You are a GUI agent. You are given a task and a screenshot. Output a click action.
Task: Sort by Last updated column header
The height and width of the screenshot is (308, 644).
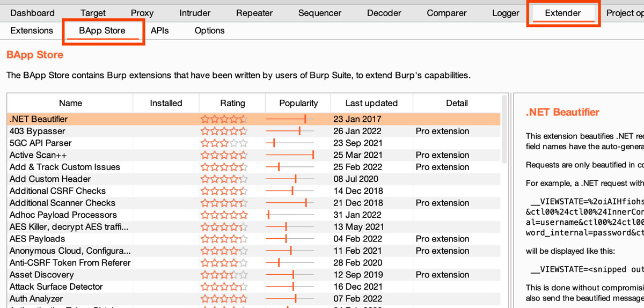coord(371,103)
